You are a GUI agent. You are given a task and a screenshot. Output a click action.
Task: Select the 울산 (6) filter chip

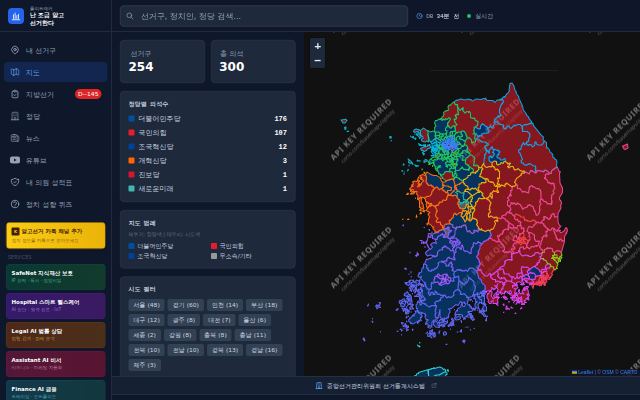pos(255,320)
